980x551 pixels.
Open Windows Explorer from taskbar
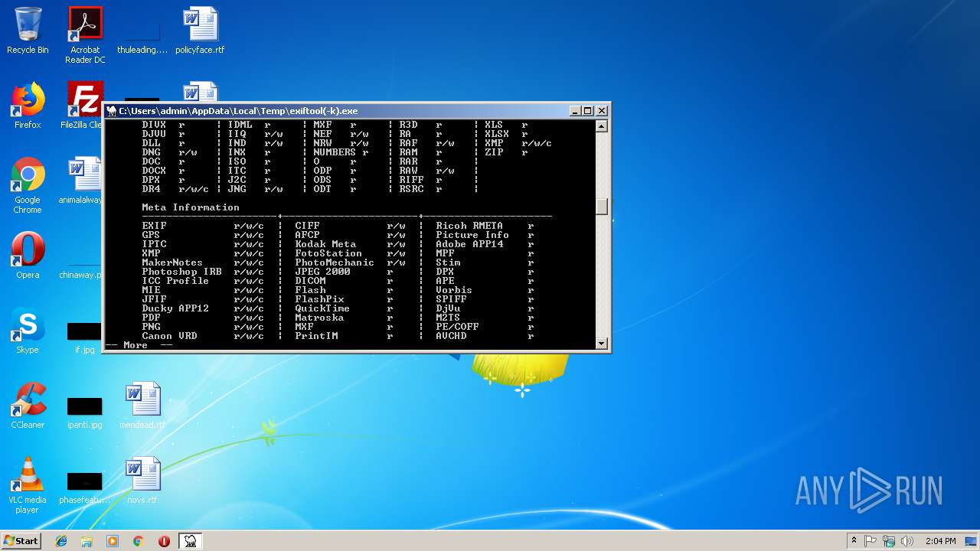pos(87,541)
